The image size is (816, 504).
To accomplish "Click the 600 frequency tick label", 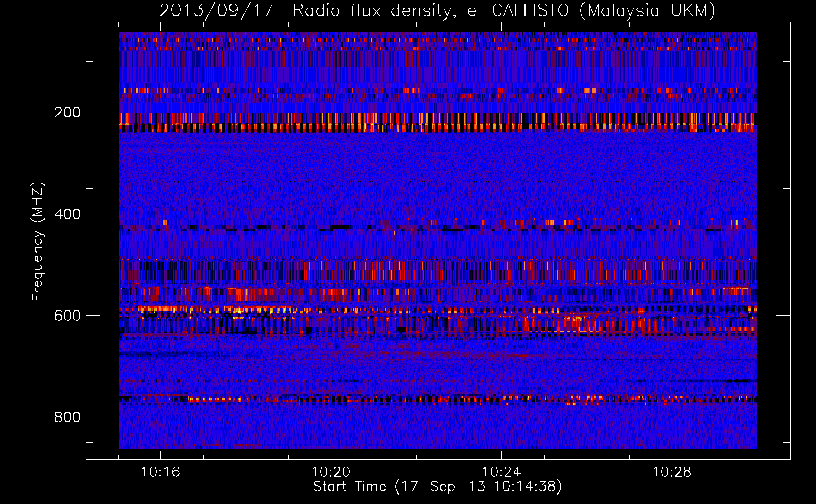I will [68, 316].
